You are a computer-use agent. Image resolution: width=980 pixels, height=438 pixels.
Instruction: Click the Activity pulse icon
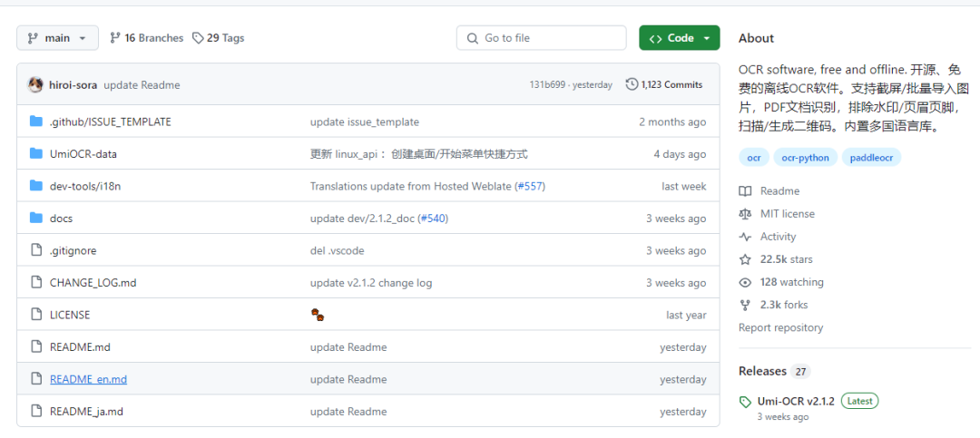tap(744, 237)
